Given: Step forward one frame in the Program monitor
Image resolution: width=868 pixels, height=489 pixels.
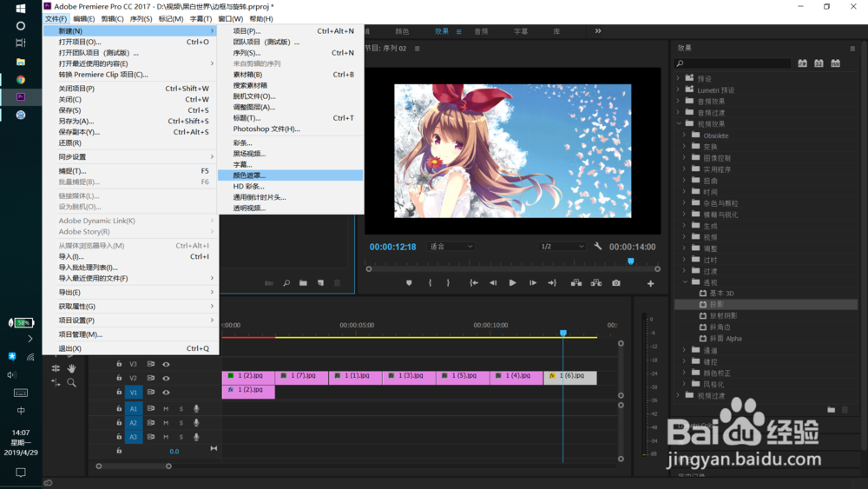Looking at the screenshot, I should pyautogui.click(x=533, y=283).
